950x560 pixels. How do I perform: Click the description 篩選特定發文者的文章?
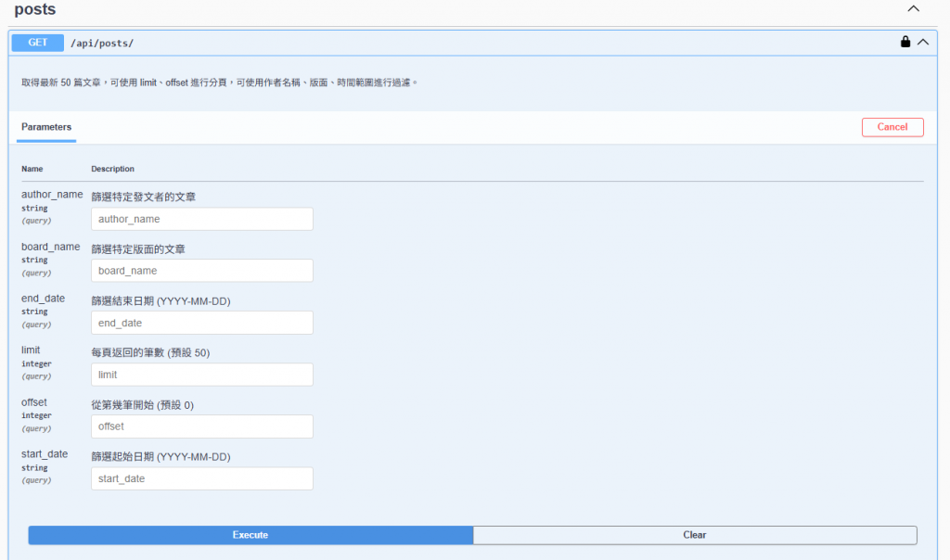[144, 197]
